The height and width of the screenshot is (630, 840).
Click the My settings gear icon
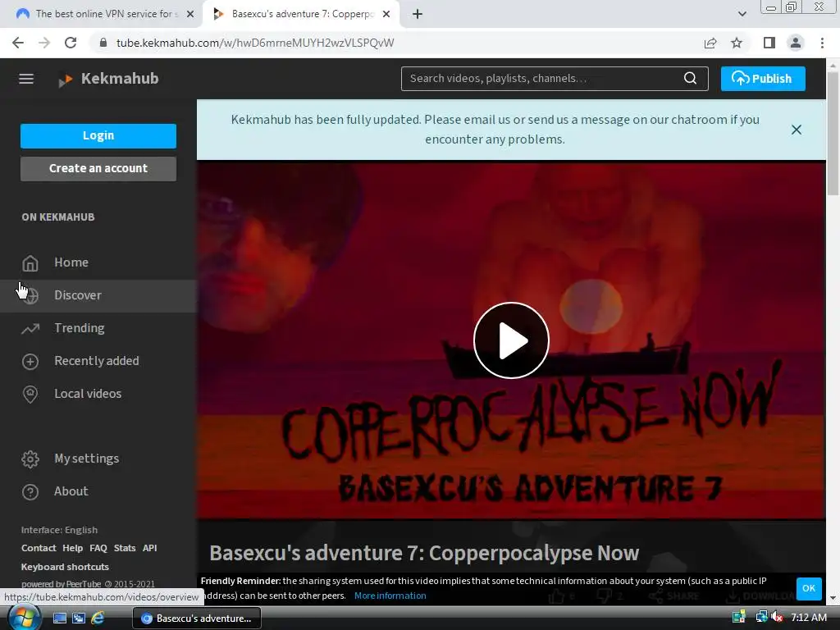click(30, 459)
